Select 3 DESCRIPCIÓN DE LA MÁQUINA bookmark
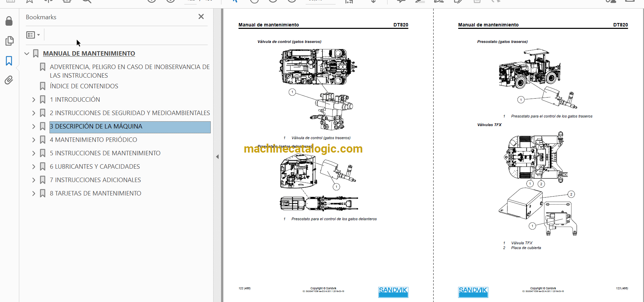Image resolution: width=644 pixels, height=302 pixels. click(x=130, y=126)
